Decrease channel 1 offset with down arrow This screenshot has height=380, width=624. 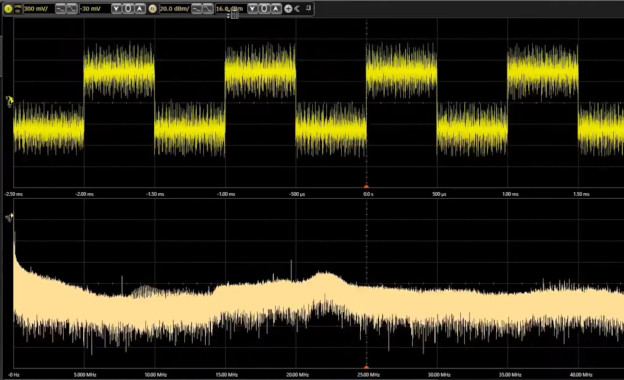(x=116, y=8)
